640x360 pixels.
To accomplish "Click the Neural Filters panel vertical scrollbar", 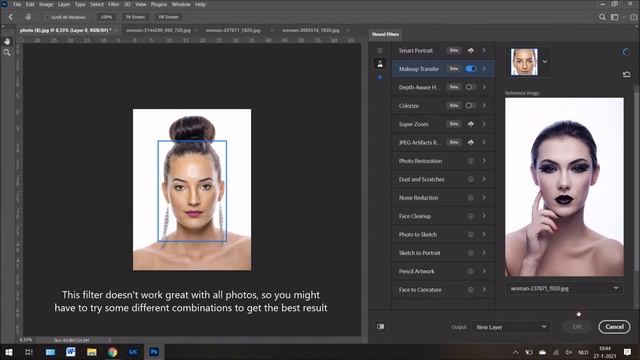I will pos(636,180).
